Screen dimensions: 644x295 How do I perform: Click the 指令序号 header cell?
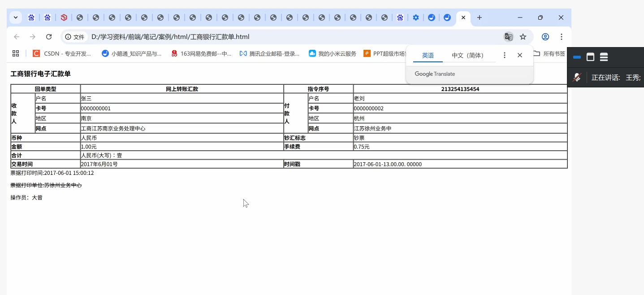(318, 89)
